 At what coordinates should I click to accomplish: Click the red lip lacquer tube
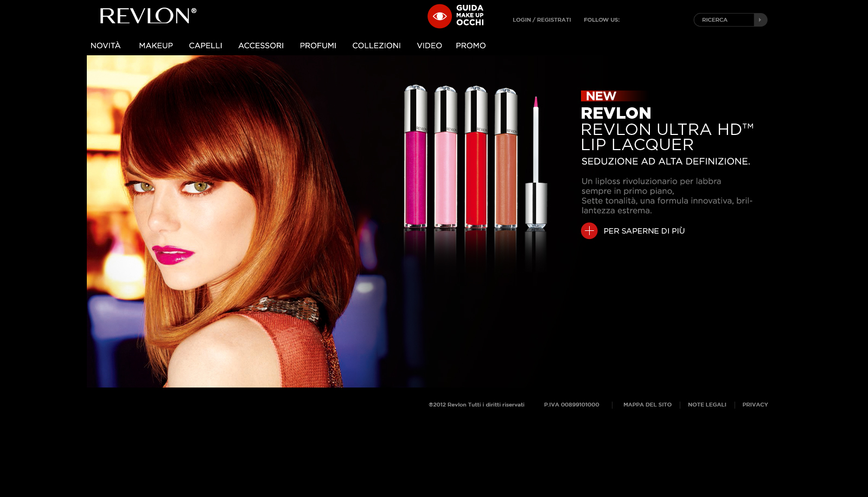click(476, 157)
